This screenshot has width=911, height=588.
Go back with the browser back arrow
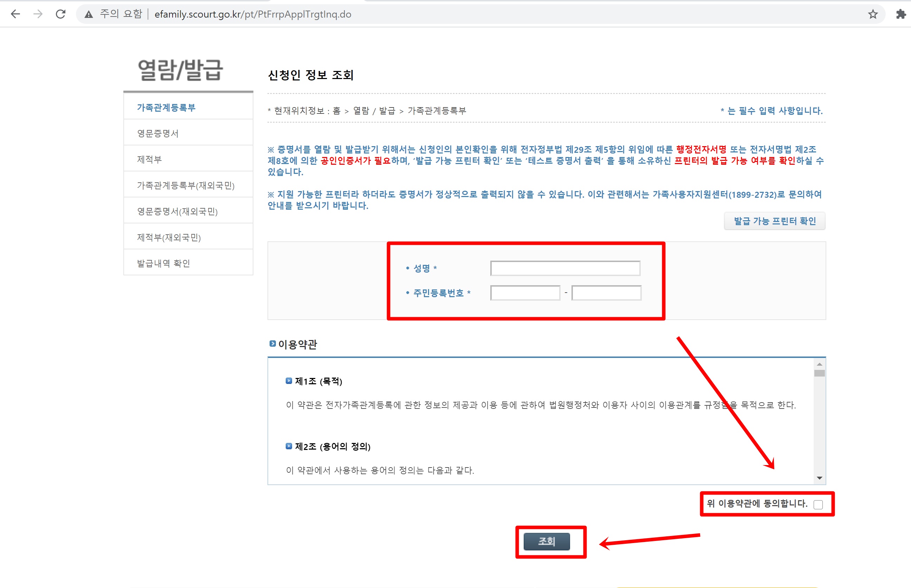point(15,14)
